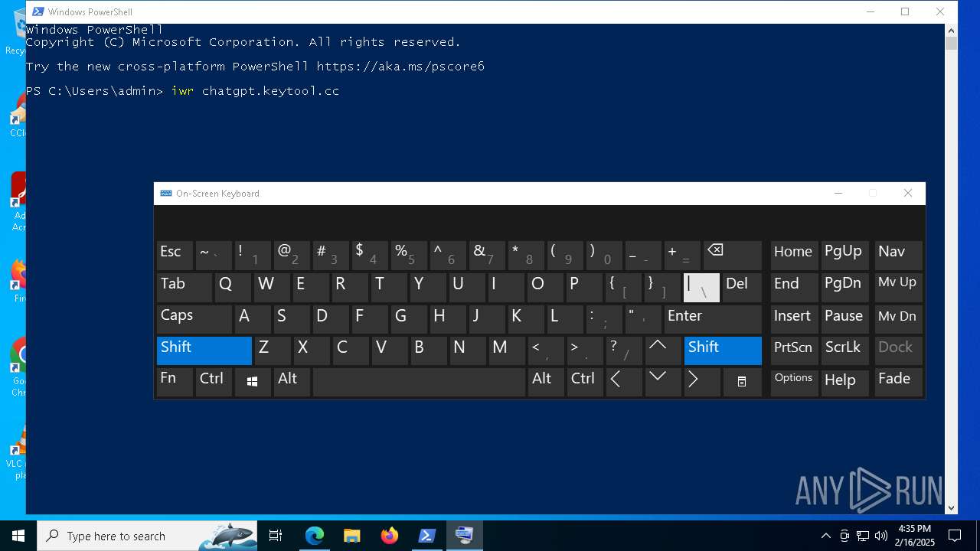Launch Microsoft Edge from taskbar
The width and height of the screenshot is (980, 551).
pos(315,536)
